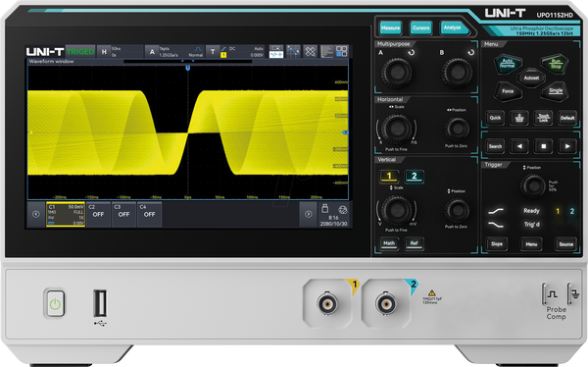Open the T trigger settings panel
Screen dimensions: 588x367
pos(236,51)
